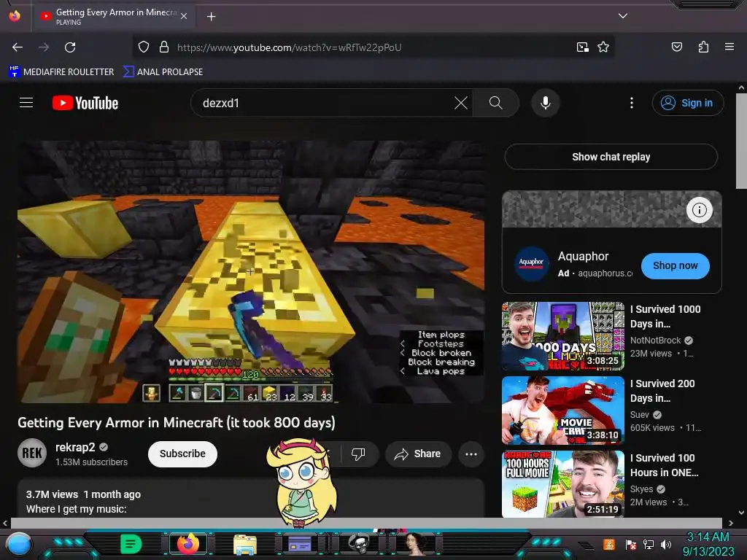Go back in browser
Viewport: 747px width, 560px height.
point(18,47)
